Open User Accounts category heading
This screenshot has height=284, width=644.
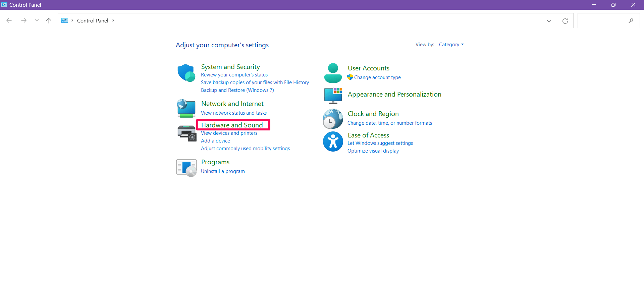tap(369, 68)
